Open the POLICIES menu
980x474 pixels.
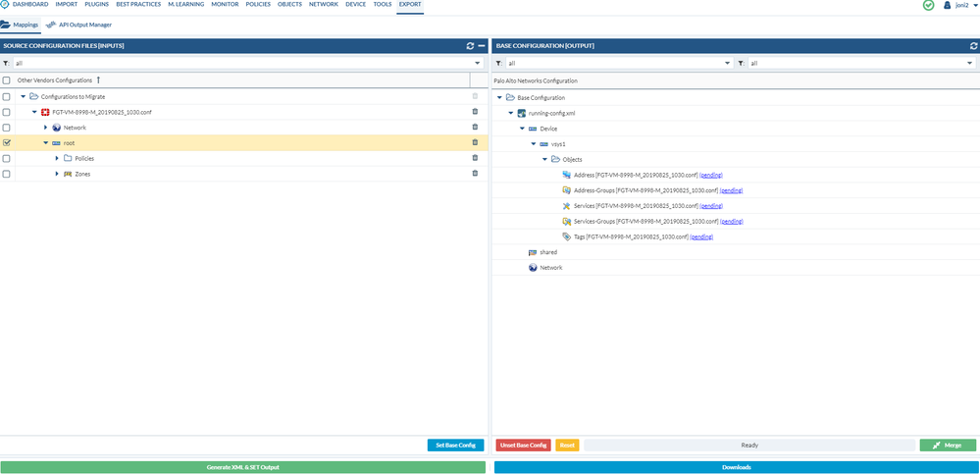[258, 5]
